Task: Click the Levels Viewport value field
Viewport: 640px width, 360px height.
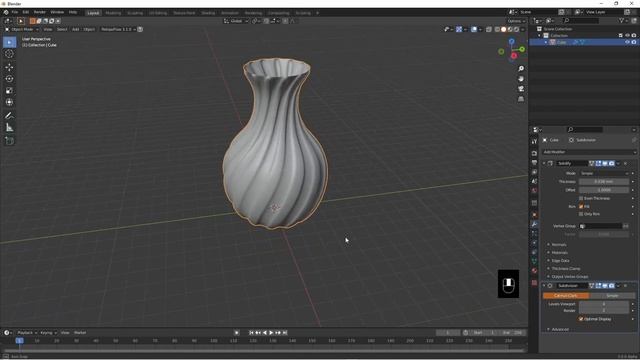Action: pos(604,304)
